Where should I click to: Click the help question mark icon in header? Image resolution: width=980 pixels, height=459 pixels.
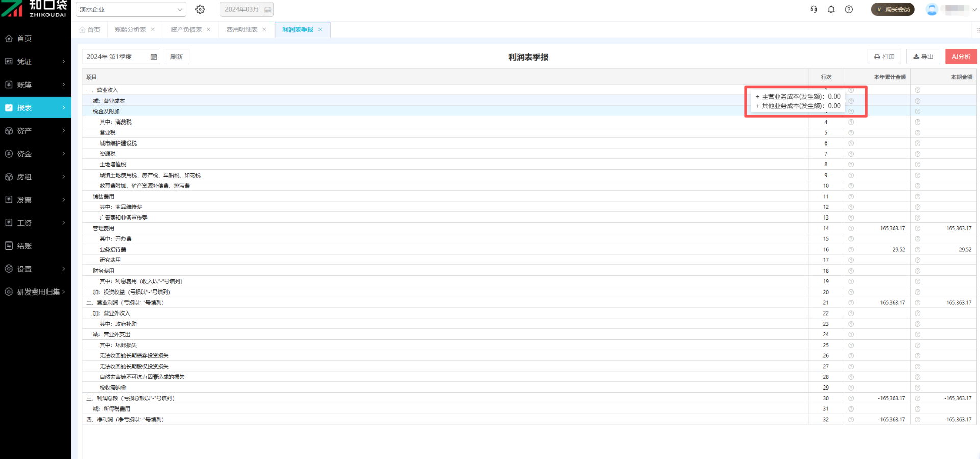pyautogui.click(x=849, y=9)
